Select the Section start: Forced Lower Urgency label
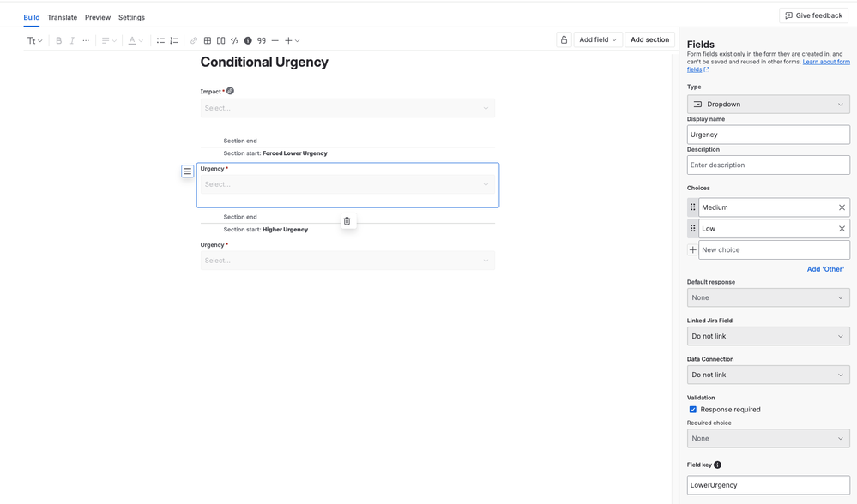 (x=275, y=153)
